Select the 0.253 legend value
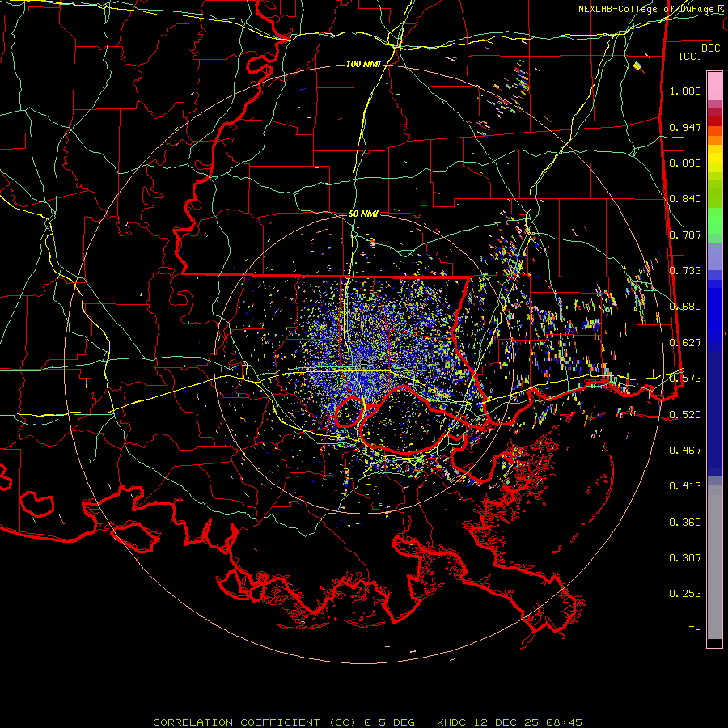Viewport: 728px width, 728px height. pyautogui.click(x=685, y=594)
